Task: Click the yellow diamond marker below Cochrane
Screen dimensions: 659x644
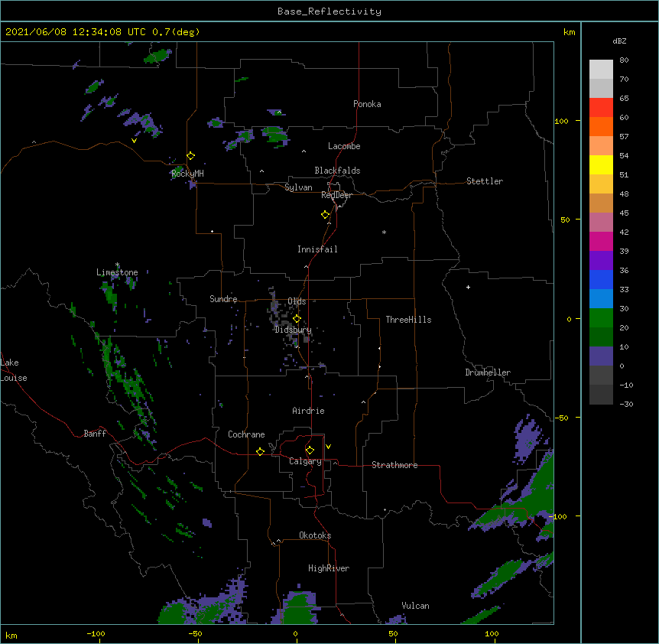Action: coord(260,451)
